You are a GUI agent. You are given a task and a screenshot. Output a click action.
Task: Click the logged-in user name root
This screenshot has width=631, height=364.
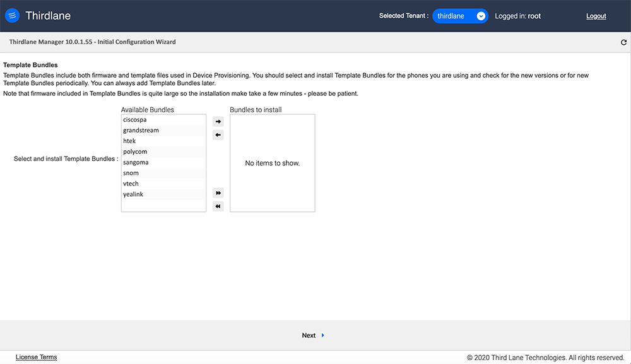click(x=534, y=16)
